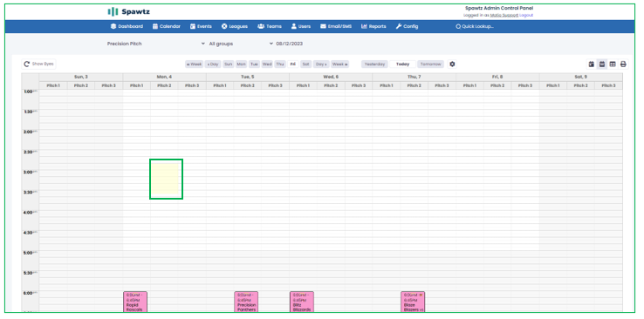Open calendar settings gear icon

tap(452, 64)
